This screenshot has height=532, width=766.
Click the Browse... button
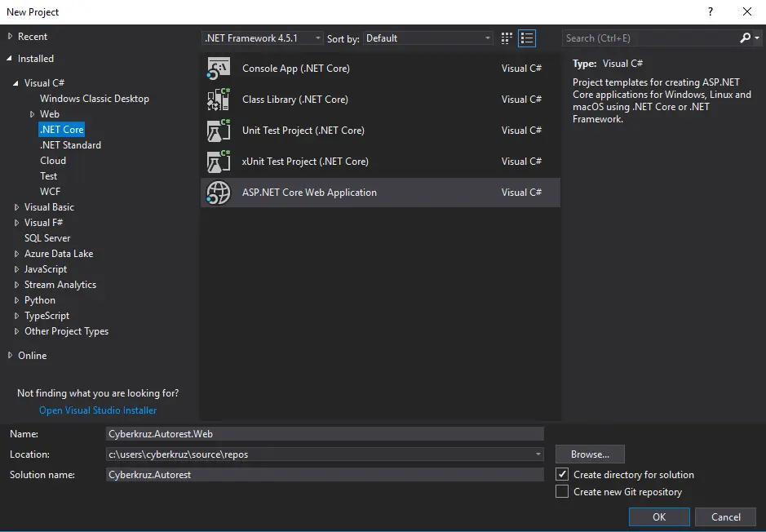[x=590, y=454]
